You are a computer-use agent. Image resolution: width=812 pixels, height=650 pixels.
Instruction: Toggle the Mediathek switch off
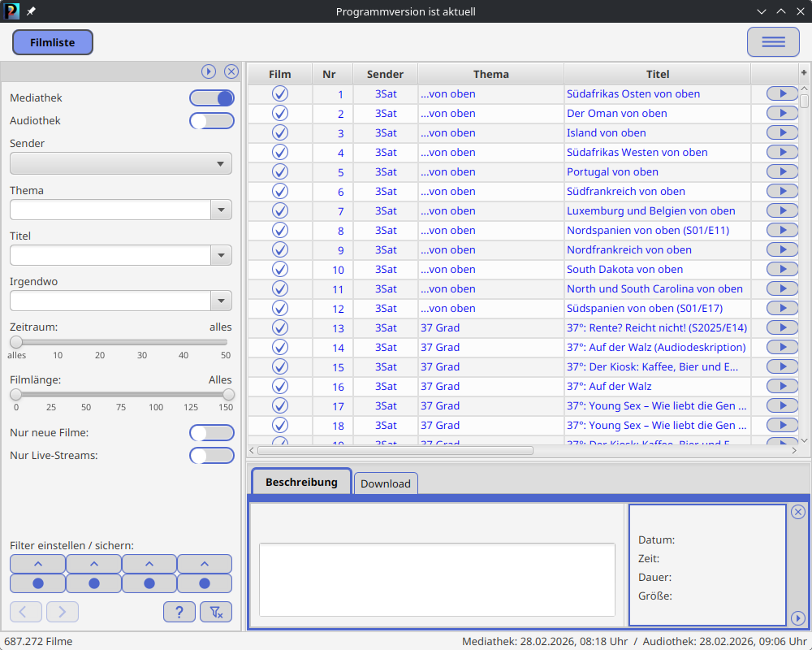212,98
